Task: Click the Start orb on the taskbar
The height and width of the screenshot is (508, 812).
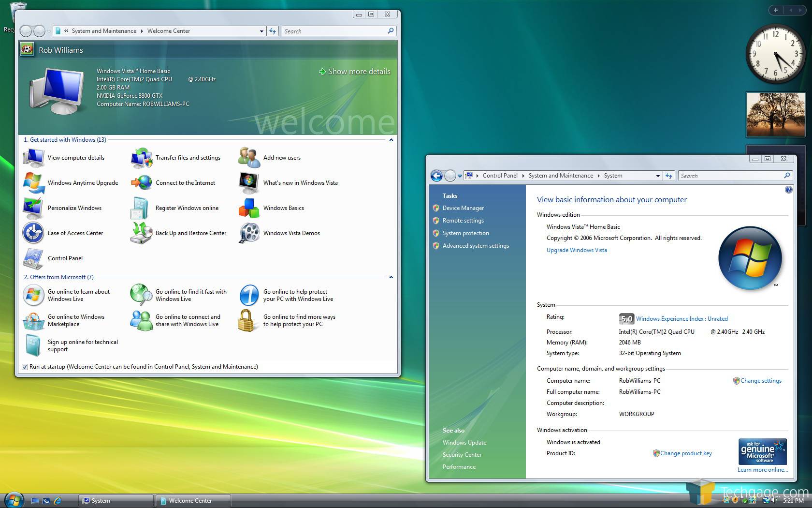Action: pyautogui.click(x=14, y=500)
